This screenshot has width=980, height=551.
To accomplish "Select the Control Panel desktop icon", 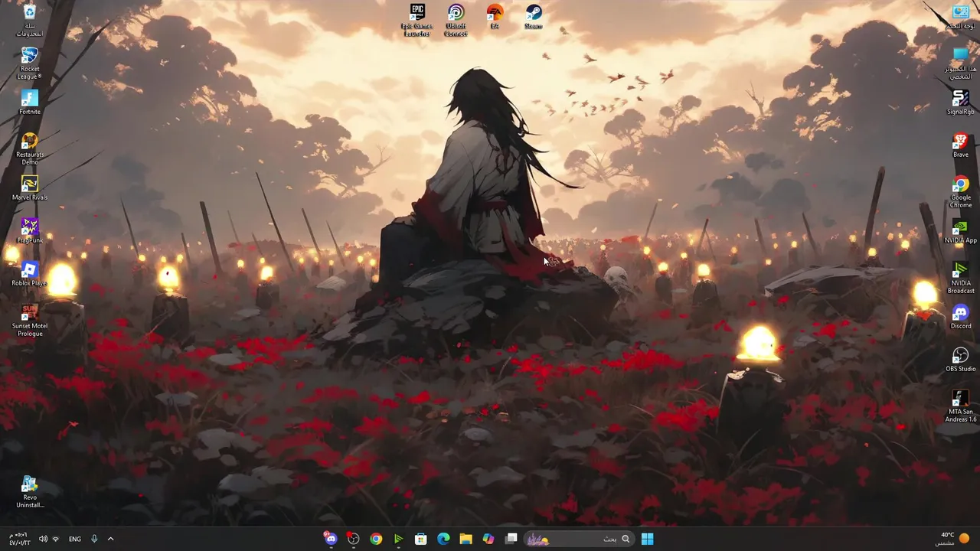I will [x=961, y=17].
